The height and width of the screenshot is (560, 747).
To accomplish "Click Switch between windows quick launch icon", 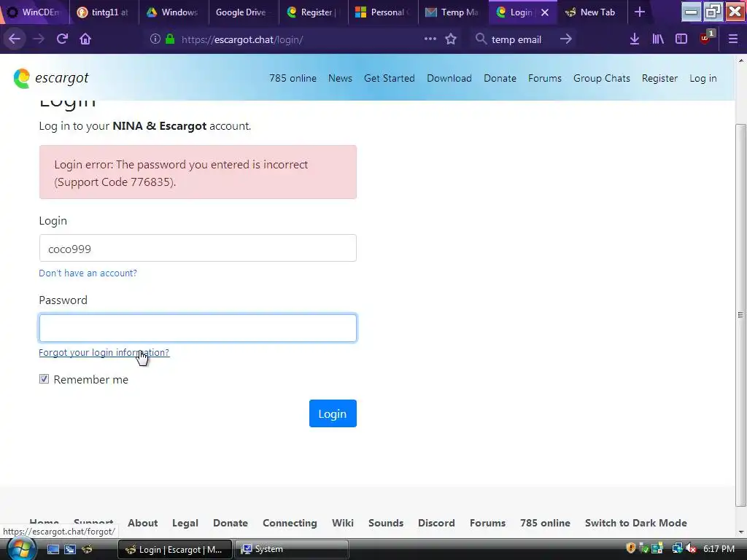I will pyautogui.click(x=70, y=549).
